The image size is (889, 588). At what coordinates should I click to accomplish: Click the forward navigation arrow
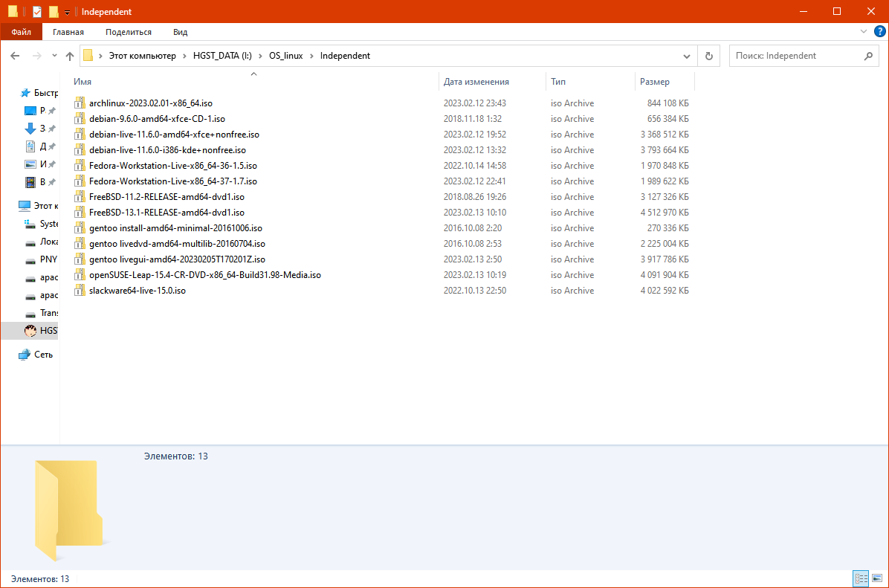(37, 56)
